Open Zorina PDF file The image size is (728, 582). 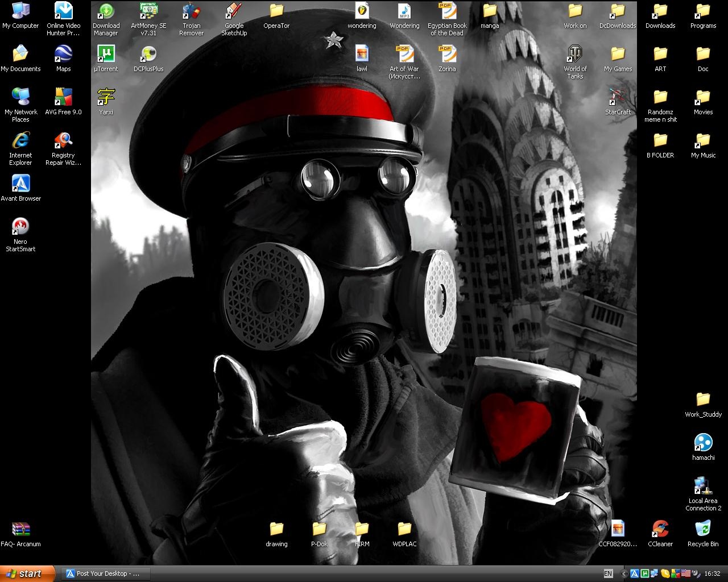[447, 59]
